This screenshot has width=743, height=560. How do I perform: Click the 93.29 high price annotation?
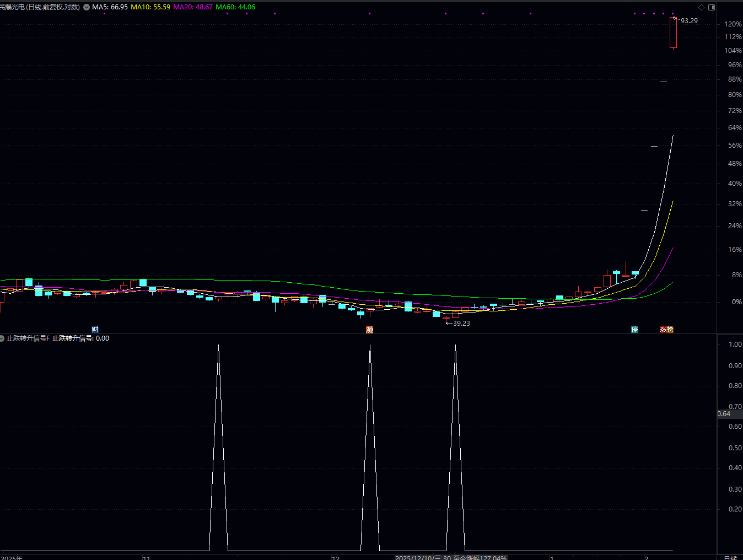[689, 21]
